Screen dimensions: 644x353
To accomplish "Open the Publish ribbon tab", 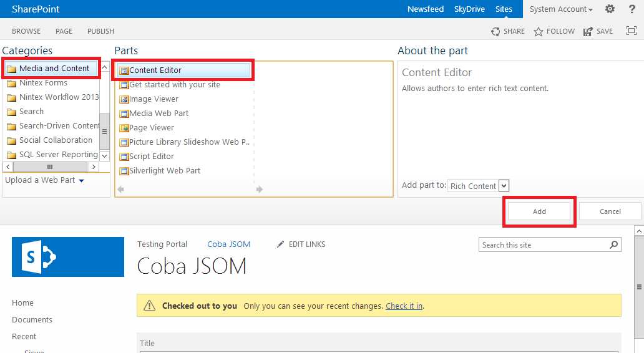I will click(100, 31).
